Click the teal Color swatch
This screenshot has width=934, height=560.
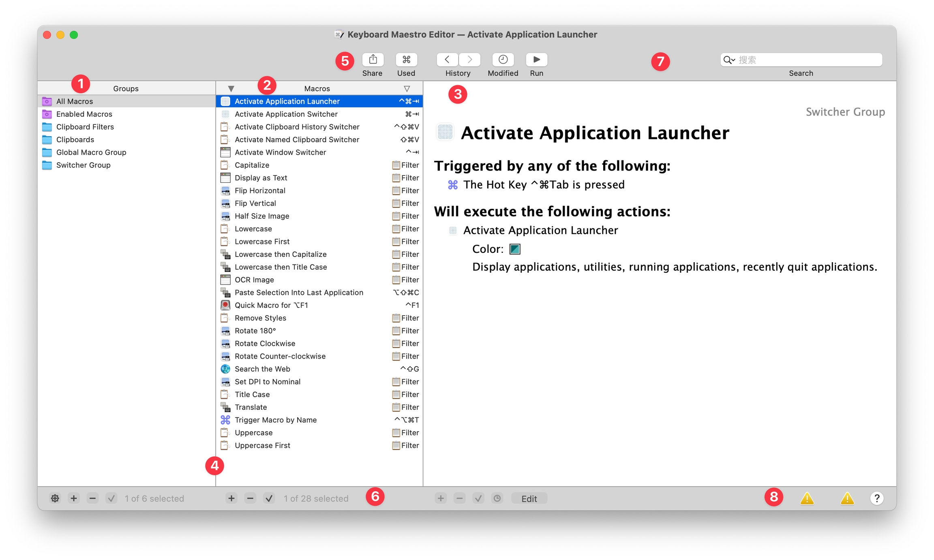pyautogui.click(x=515, y=249)
